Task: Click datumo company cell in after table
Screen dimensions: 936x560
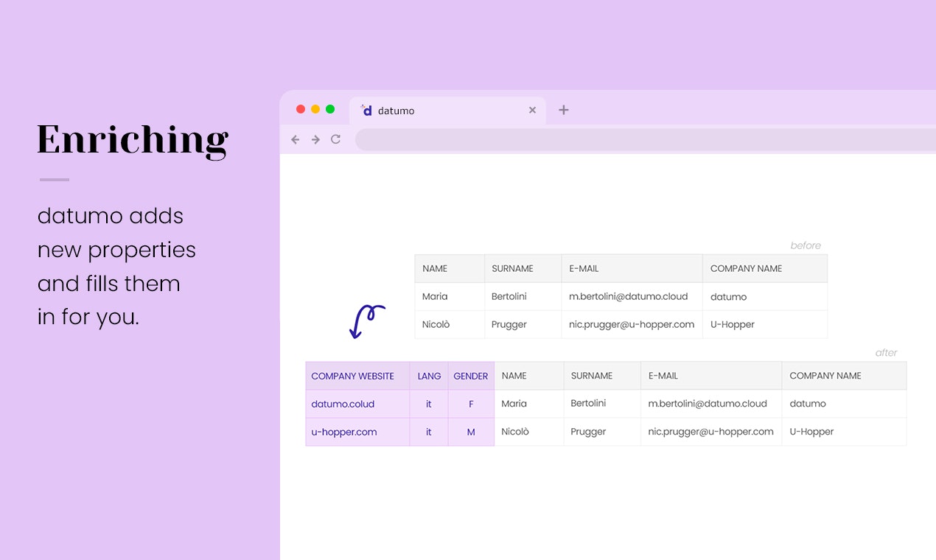Action: coord(845,404)
